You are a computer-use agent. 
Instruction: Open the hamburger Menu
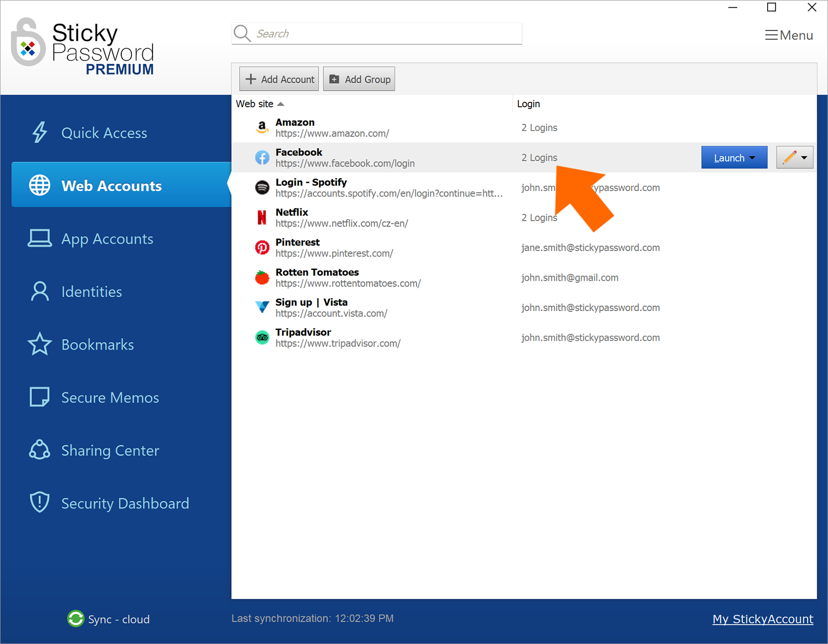click(789, 35)
